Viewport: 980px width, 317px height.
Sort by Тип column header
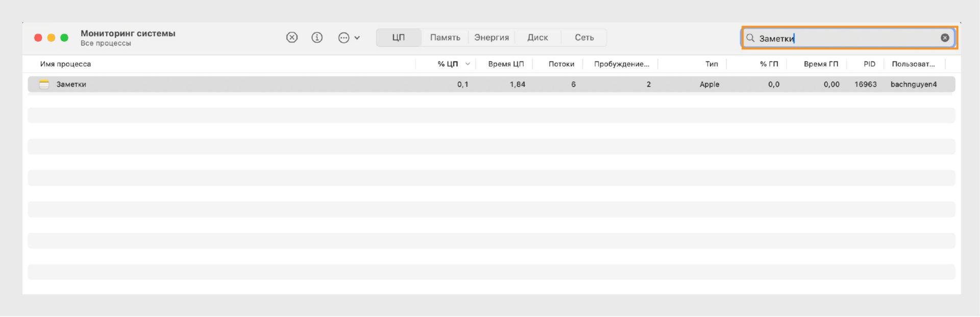click(x=712, y=64)
